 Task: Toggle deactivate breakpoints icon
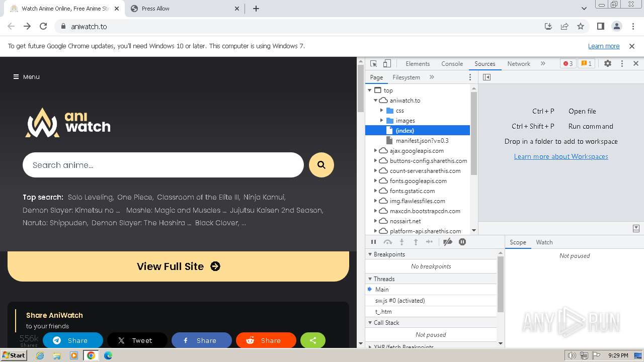coord(447,242)
